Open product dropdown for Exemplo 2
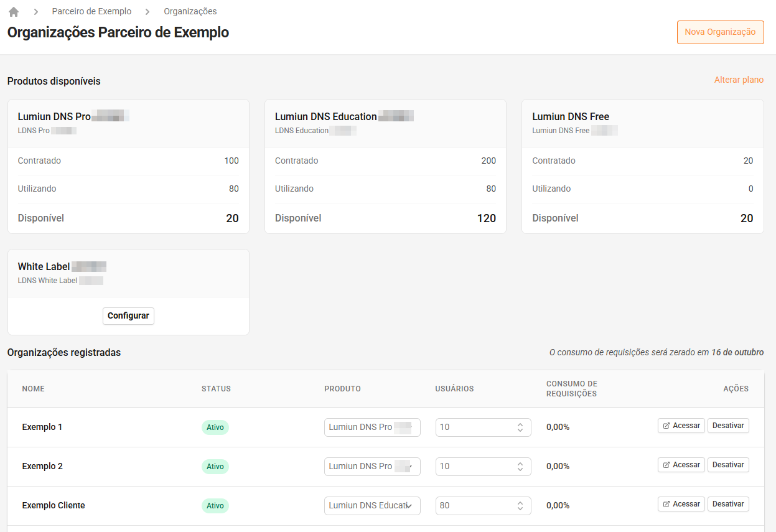The image size is (776, 532). coord(372,467)
